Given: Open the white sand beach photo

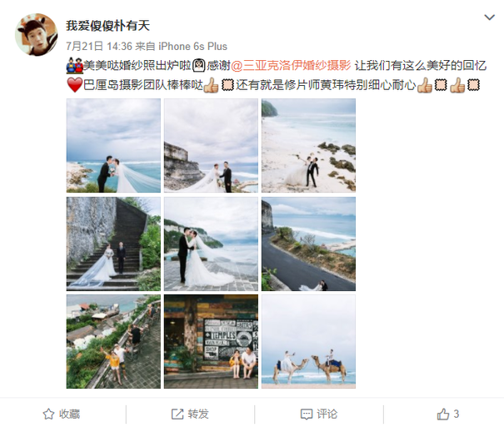Looking at the screenshot, I should coord(308,145).
